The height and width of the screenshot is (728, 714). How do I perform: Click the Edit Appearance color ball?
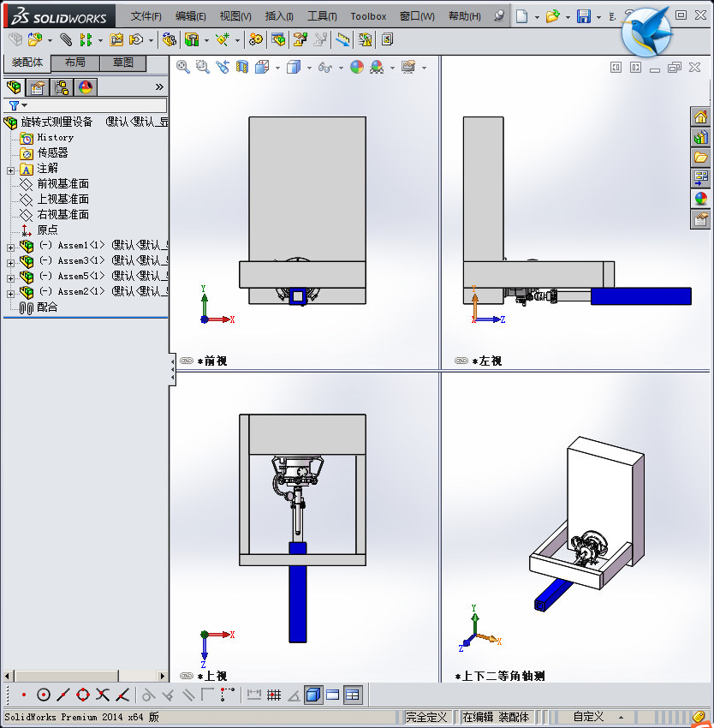tap(357, 68)
